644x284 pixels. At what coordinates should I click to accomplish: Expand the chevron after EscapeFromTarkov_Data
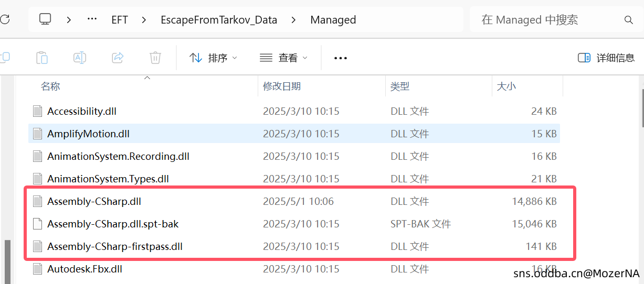(293, 20)
